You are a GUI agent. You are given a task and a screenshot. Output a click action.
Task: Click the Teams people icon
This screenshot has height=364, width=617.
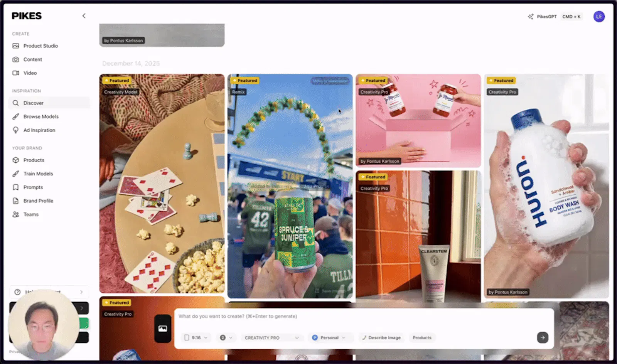[16, 214]
